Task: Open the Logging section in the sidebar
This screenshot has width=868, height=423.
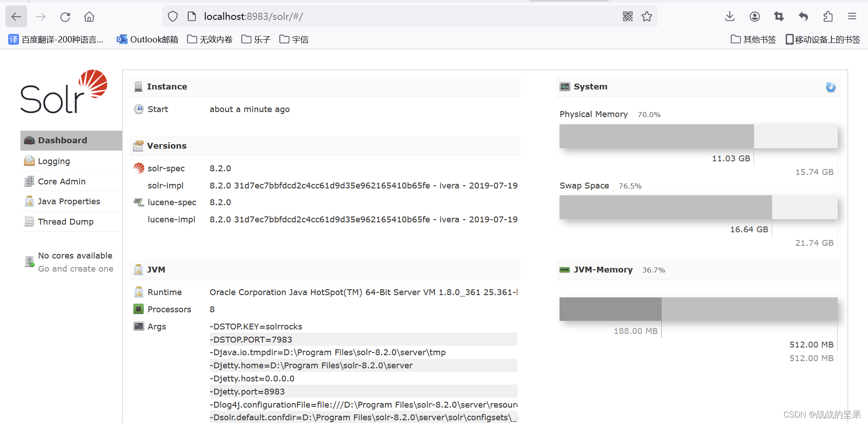Action: tap(53, 161)
